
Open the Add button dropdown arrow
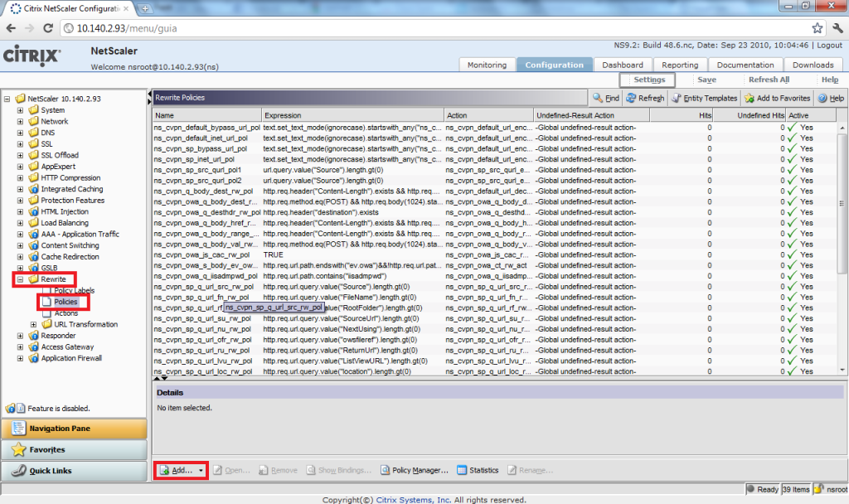click(x=201, y=471)
